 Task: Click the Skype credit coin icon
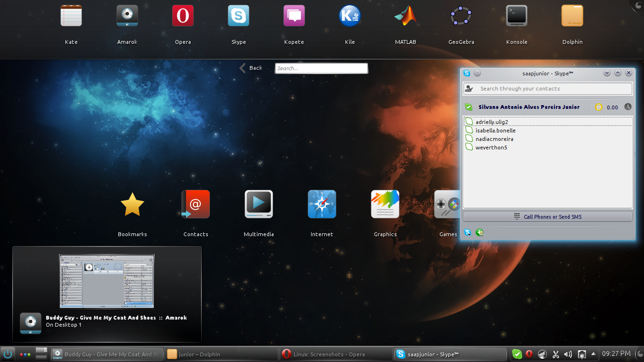(599, 107)
